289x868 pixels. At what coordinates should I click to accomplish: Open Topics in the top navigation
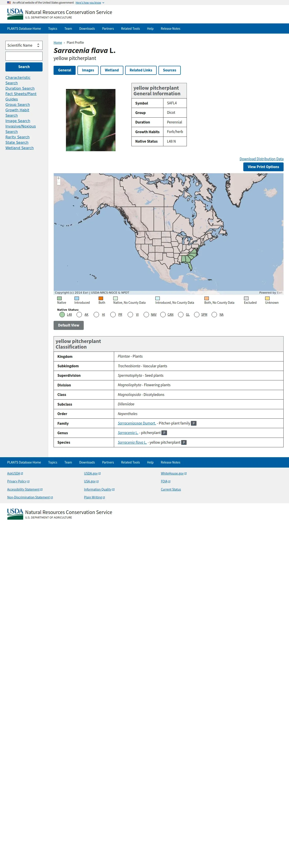(52, 29)
